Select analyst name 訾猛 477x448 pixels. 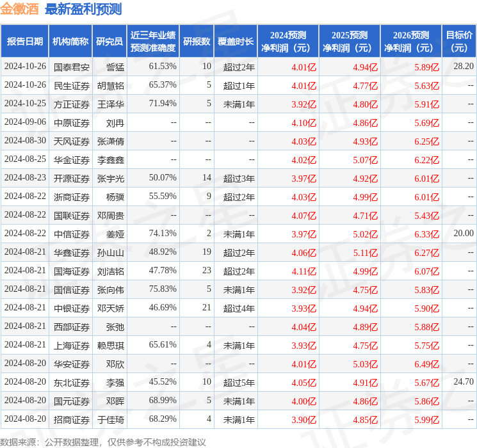(x=115, y=67)
